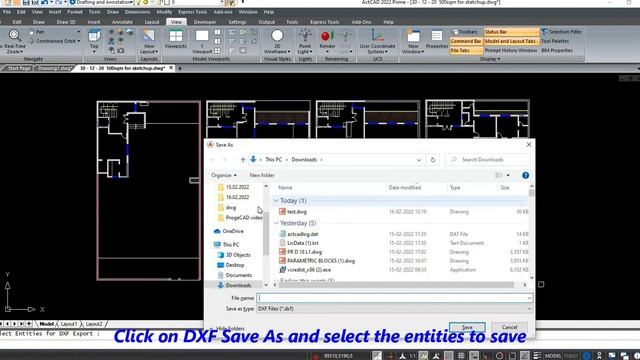Screen dimensions: 640x360
Task: Switch to the Draw 3D ribbon tab
Action: [66, 22]
